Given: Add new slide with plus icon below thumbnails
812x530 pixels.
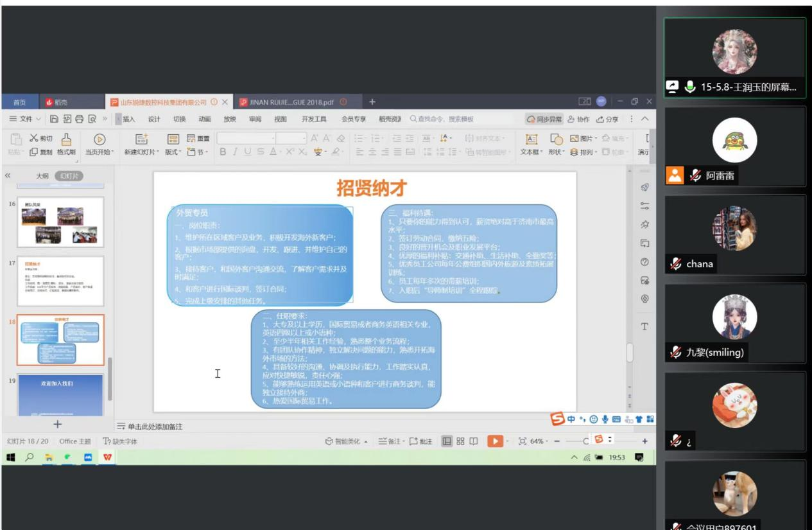Looking at the screenshot, I should pos(57,424).
